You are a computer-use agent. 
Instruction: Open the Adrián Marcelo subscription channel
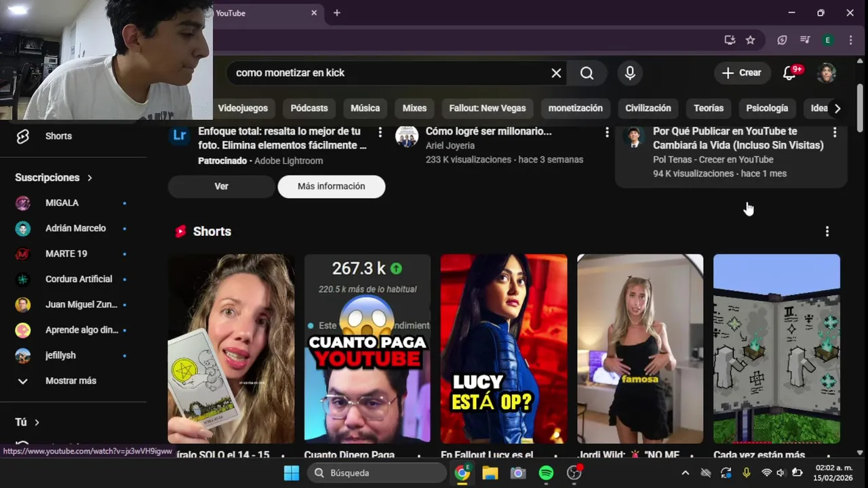(x=73, y=228)
